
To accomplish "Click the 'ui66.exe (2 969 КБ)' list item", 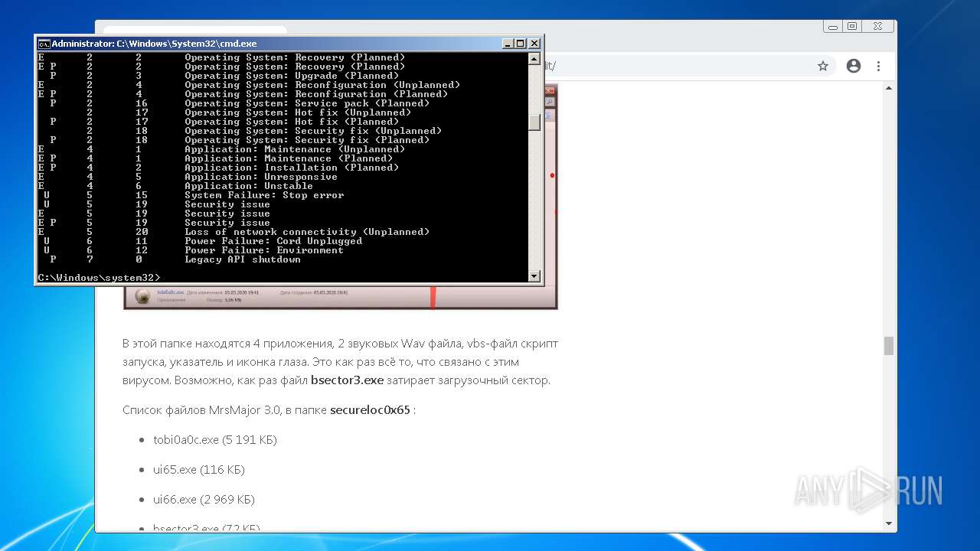I will 204,500.
